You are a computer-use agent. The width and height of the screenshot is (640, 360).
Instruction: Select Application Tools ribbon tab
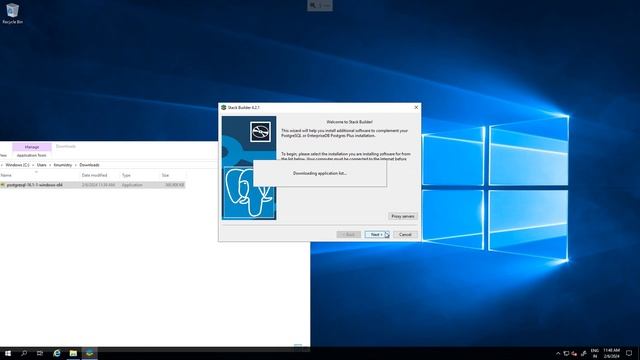click(x=31, y=156)
